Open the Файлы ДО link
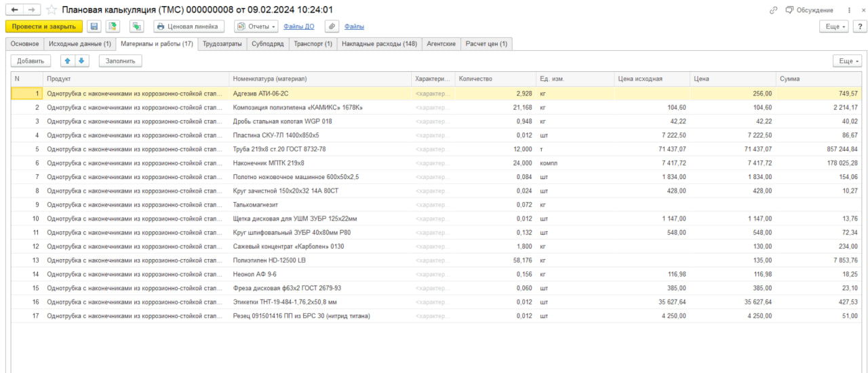This screenshot has height=373, width=868. (x=299, y=26)
